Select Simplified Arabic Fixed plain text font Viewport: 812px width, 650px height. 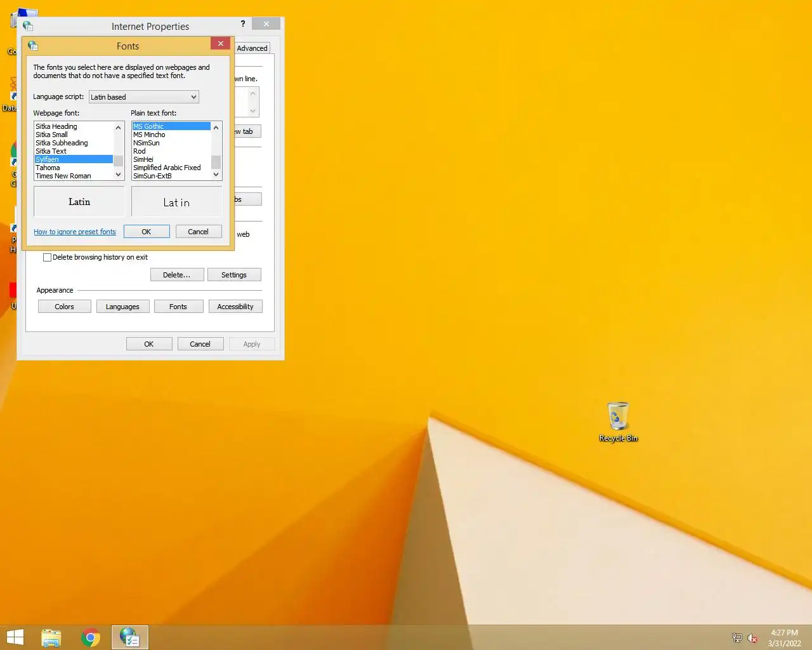click(171, 168)
